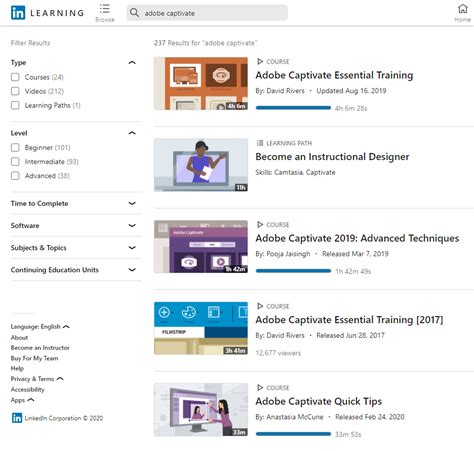
Task: Open the About link
Action: (19, 337)
